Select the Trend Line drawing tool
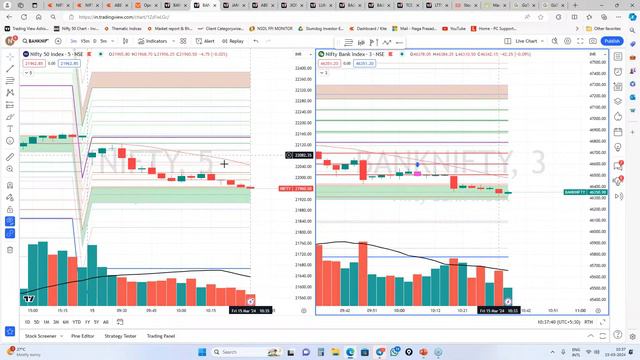The image size is (640, 360). (x=10, y=69)
